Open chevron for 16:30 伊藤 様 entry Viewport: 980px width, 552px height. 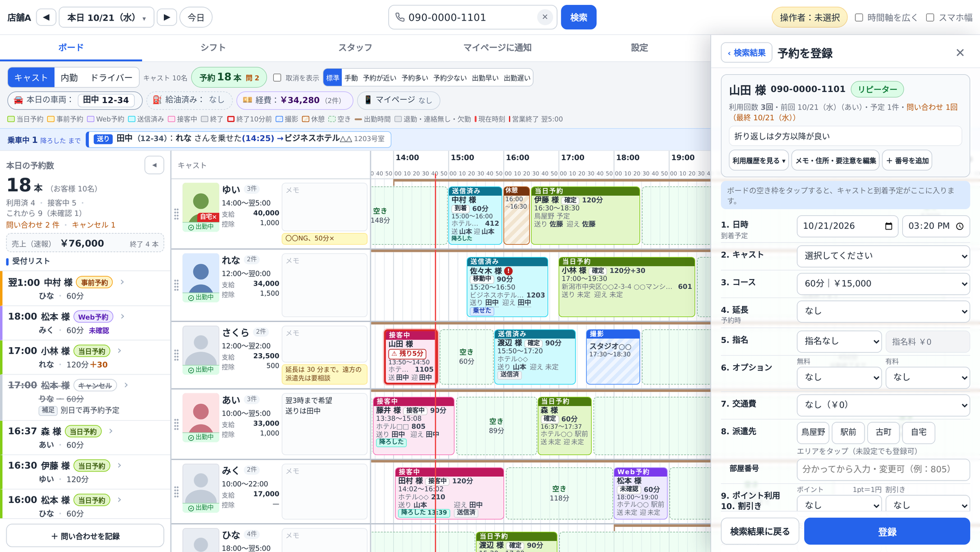pyautogui.click(x=119, y=465)
